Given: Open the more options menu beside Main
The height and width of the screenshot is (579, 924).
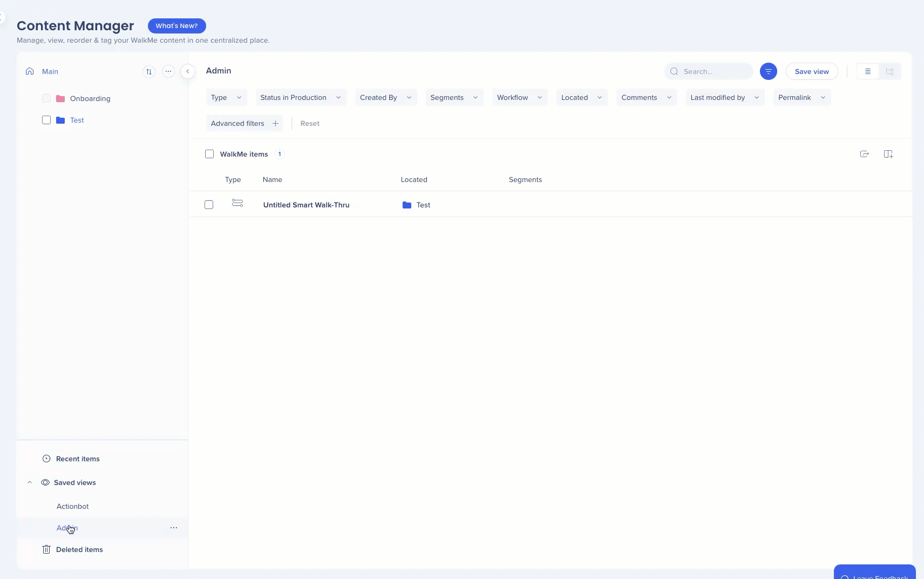Looking at the screenshot, I should coord(168,71).
